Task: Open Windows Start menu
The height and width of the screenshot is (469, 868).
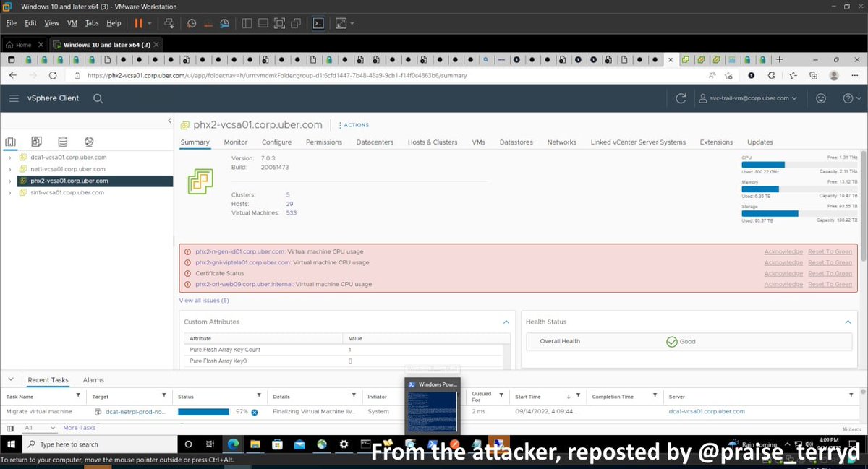Action: [11, 444]
